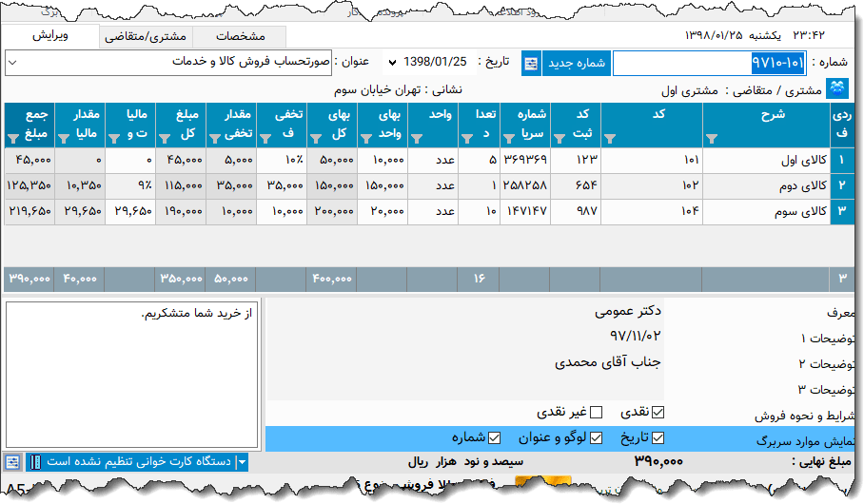This screenshot has width=864, height=504.
Task: Click the row number ۲ header cell
Action: 842,185
